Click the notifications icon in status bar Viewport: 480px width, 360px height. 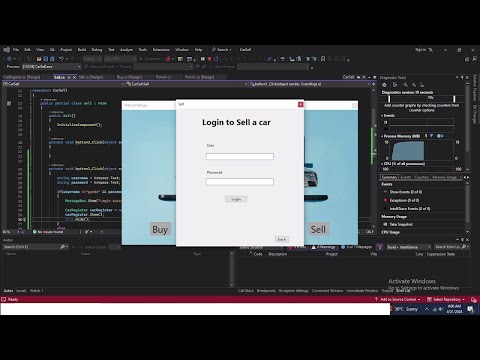click(474, 299)
